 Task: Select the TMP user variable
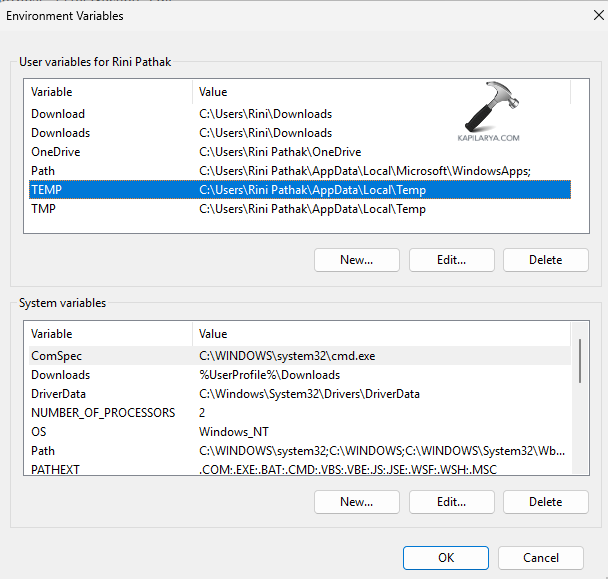tap(297, 209)
